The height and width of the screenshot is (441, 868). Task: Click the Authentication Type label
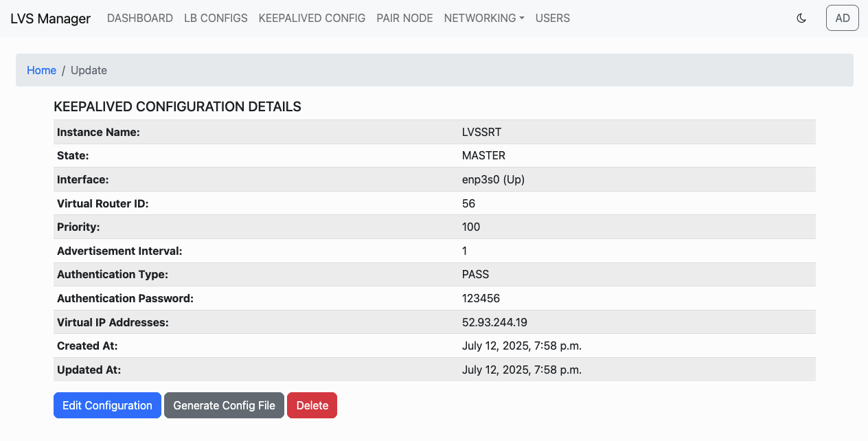(113, 274)
